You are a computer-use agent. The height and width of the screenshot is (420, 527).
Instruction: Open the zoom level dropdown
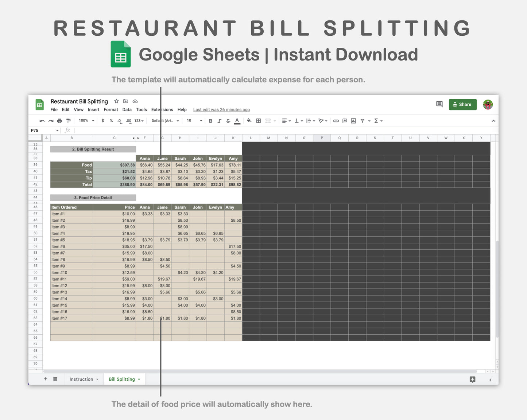(86, 121)
